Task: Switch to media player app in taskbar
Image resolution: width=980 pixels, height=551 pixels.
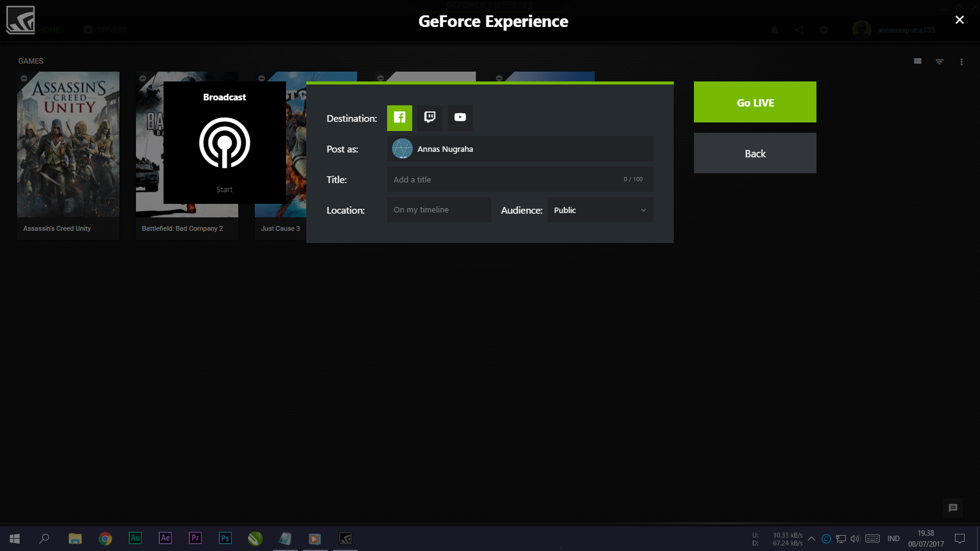Action: point(315,538)
